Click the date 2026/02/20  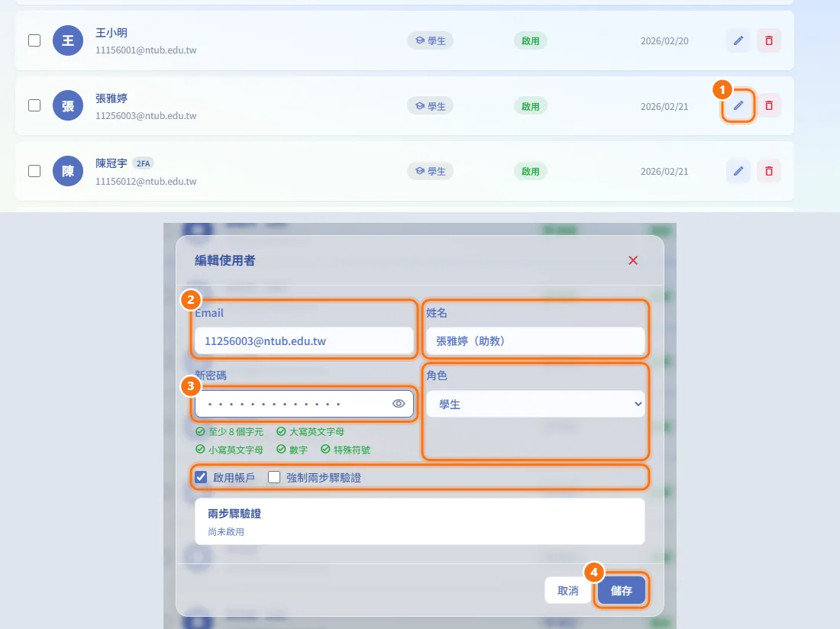click(x=664, y=40)
